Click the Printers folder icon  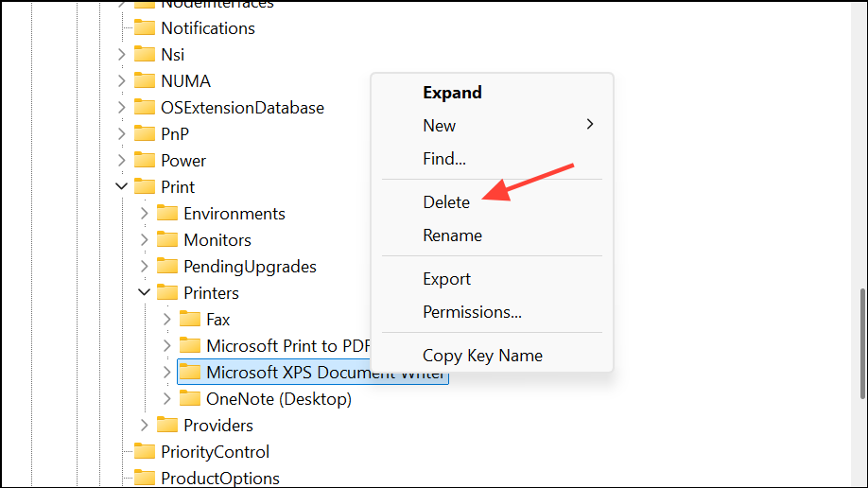tap(167, 292)
